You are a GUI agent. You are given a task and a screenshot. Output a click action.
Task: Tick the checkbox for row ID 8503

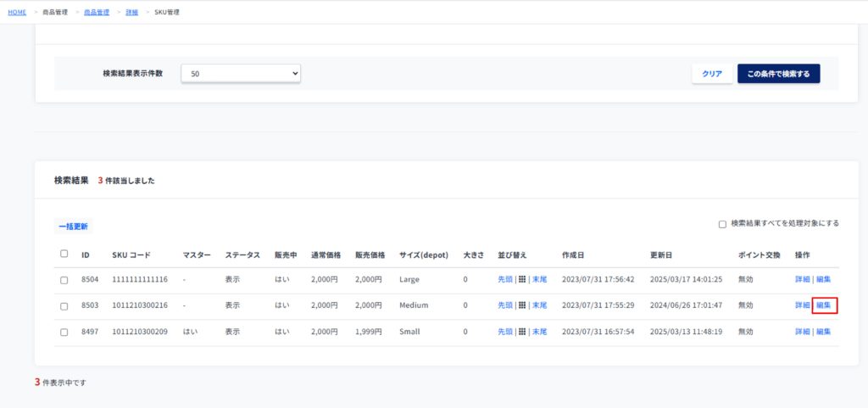tap(64, 305)
